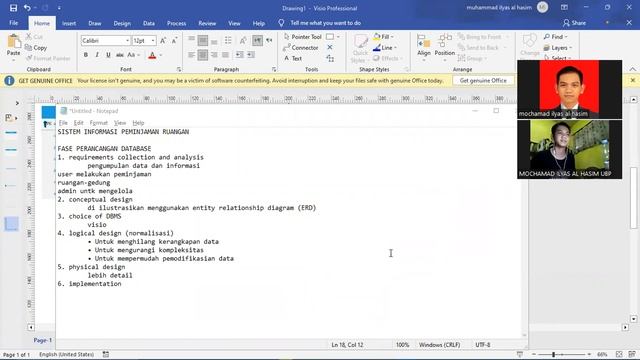Expand the Line dropdown in Shape Styles

pyautogui.click(x=395, y=48)
